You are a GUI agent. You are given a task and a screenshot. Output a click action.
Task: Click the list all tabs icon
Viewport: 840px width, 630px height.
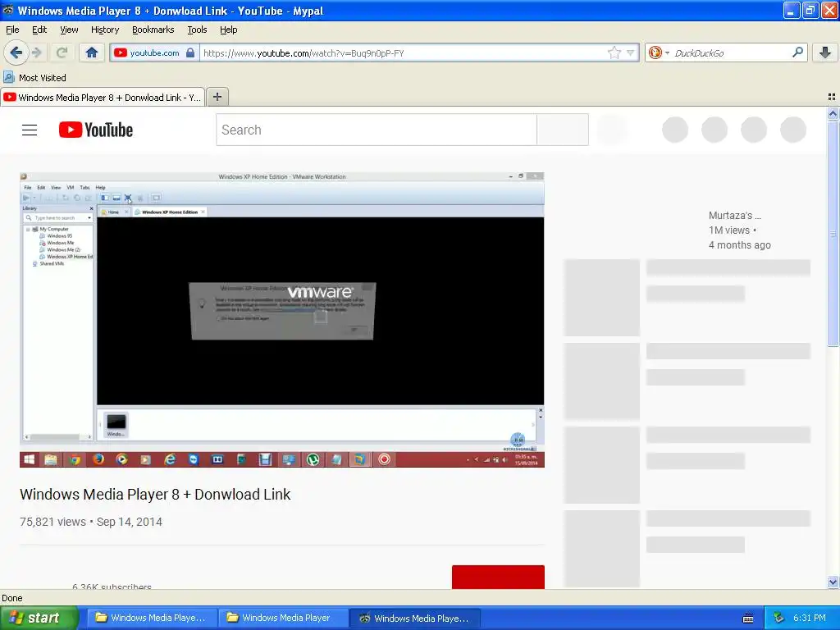coord(832,97)
